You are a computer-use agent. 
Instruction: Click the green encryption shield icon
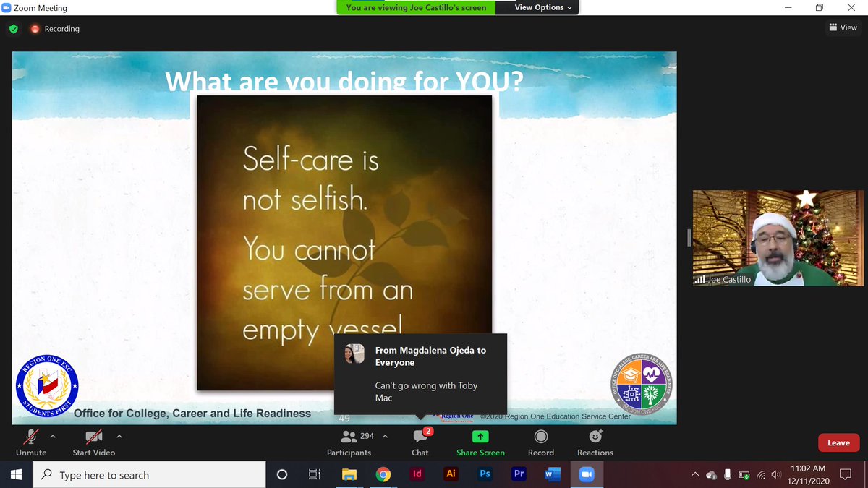point(13,29)
